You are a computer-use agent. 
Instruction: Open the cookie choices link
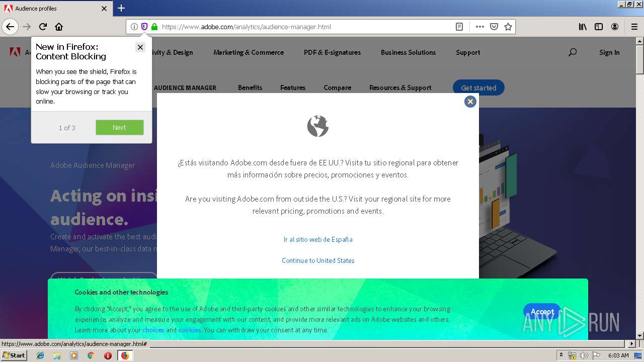(x=153, y=330)
